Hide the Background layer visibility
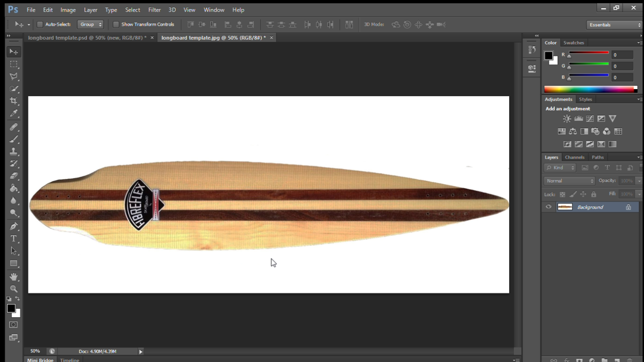 548,207
